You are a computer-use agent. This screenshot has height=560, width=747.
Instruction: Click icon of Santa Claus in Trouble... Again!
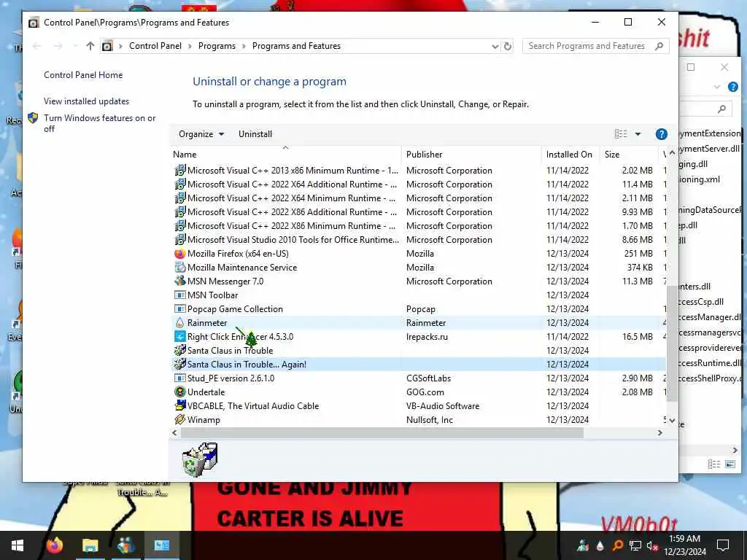(179, 365)
